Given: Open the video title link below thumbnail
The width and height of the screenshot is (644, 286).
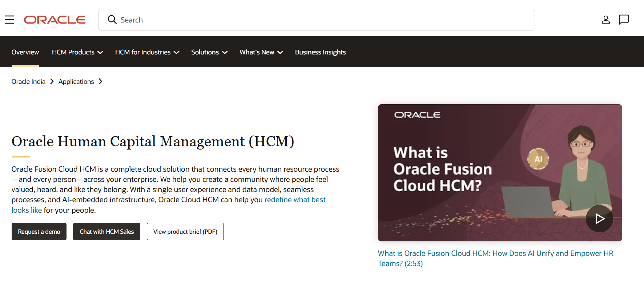Looking at the screenshot, I should pyautogui.click(x=496, y=258).
